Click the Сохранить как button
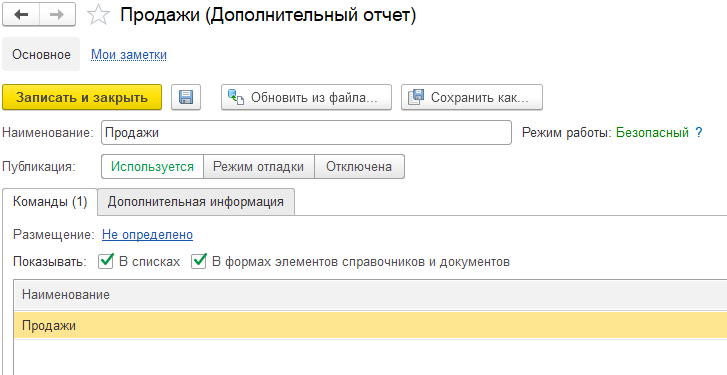727x375 pixels. (x=472, y=97)
